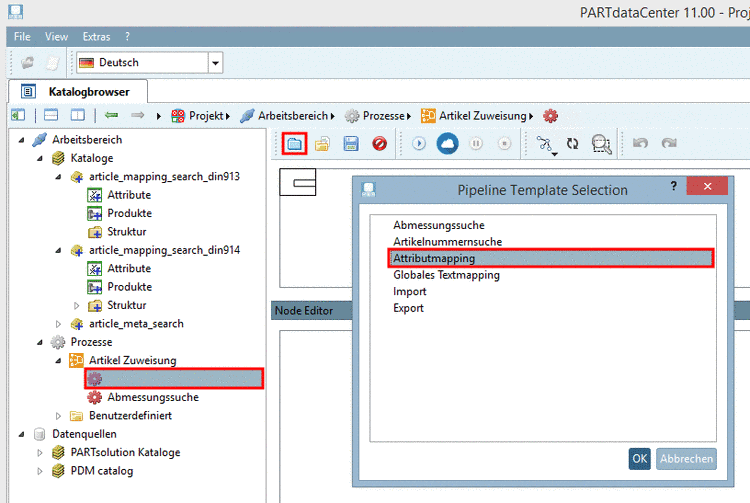Expand the Benutzerdefiniert folder node
750x503 pixels.
pos(58,416)
